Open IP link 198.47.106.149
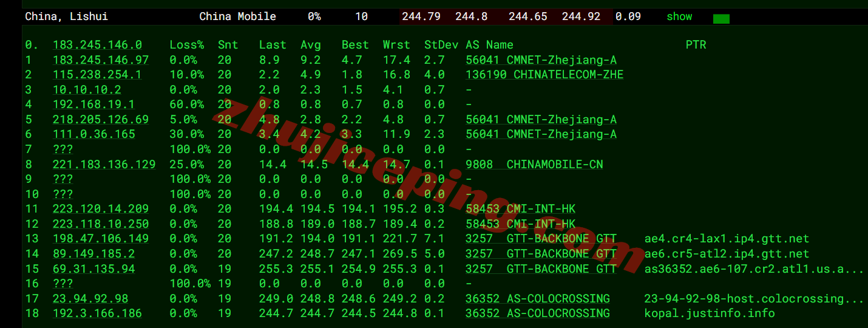 101,239
